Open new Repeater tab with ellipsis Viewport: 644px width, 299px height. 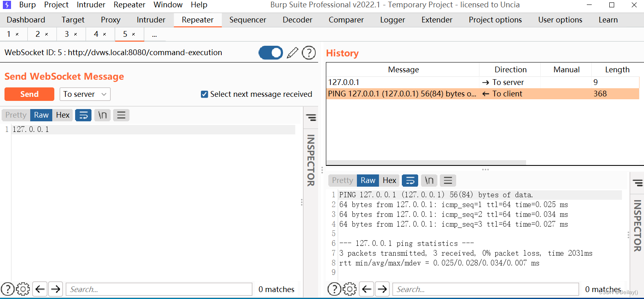(154, 35)
